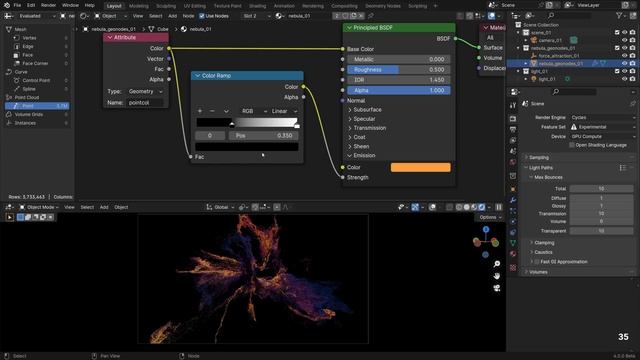640x360 pixels.
Task: Toggle viewport overlays icon
Action: pyautogui.click(x=433, y=207)
